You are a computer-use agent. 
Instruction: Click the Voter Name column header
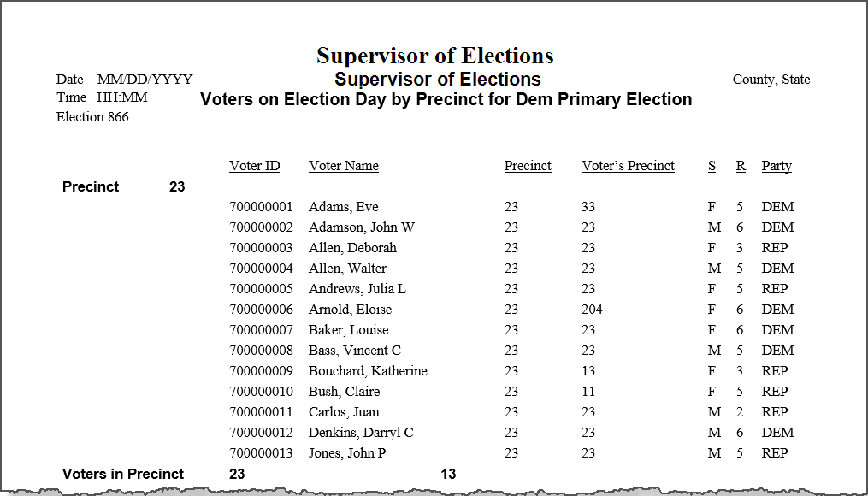point(344,166)
